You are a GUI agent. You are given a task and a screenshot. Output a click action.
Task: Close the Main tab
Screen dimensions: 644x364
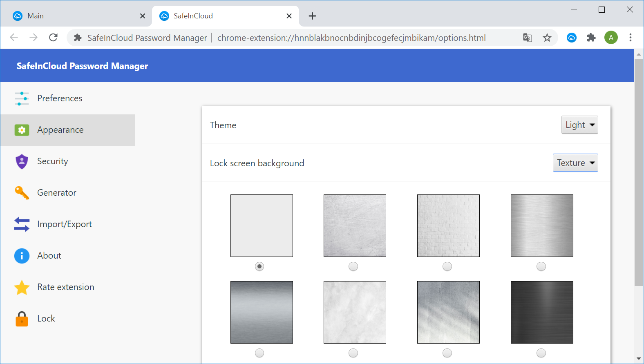click(143, 16)
